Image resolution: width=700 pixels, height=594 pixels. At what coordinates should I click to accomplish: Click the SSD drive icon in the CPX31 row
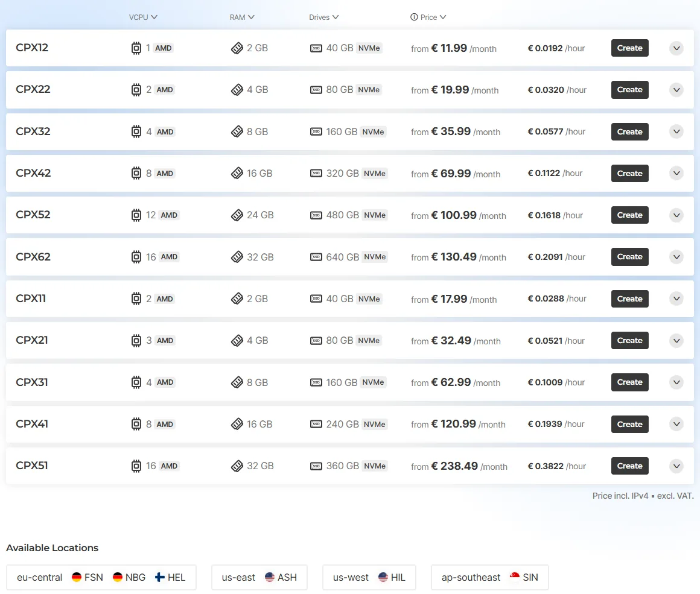click(316, 382)
